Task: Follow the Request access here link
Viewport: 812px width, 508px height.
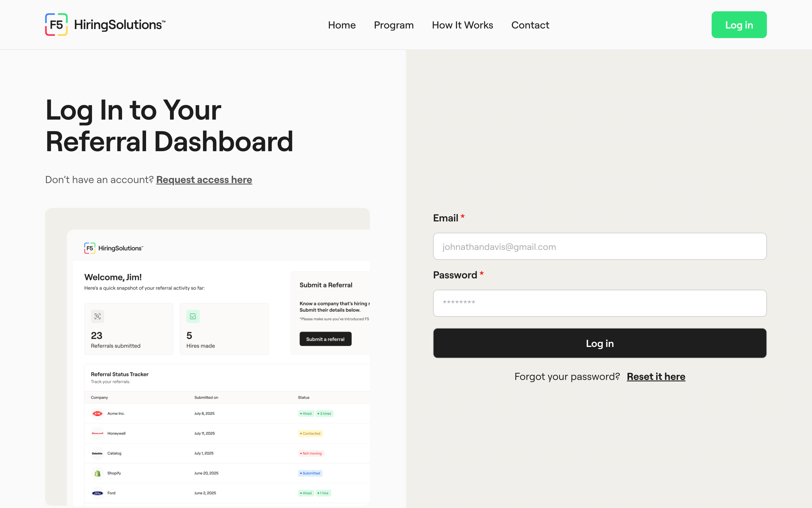Action: (204, 179)
